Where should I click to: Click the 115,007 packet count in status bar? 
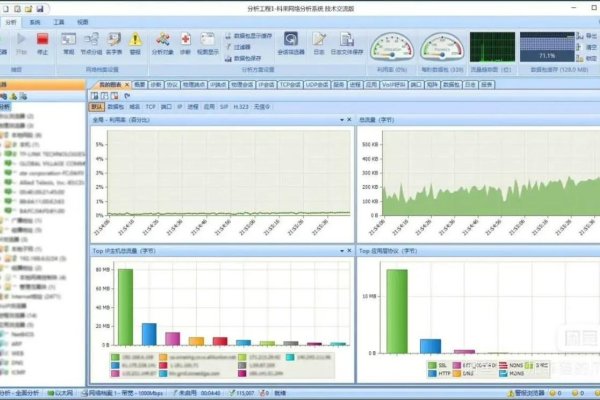click(242, 393)
